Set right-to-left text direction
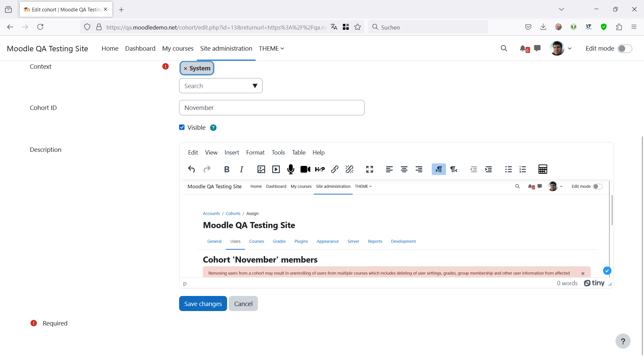This screenshot has height=362, width=644. (454, 169)
